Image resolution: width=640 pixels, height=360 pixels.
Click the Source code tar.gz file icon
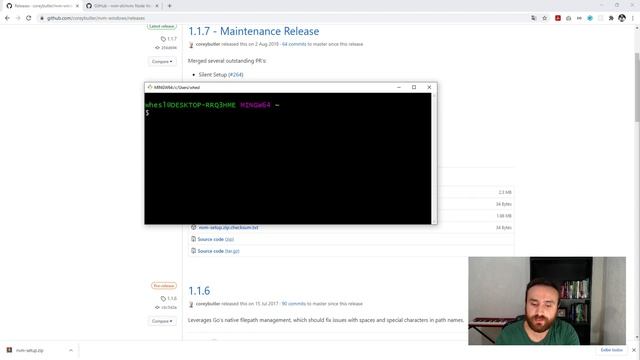point(193,251)
